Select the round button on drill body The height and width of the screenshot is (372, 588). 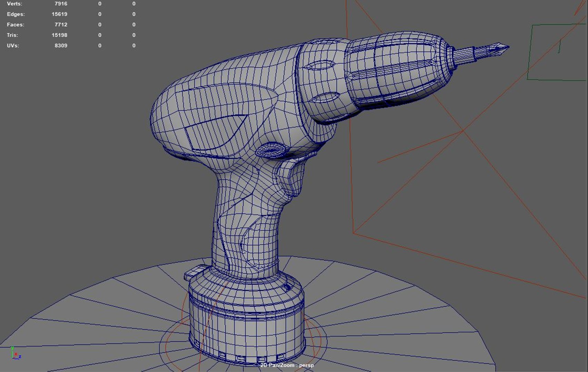[x=271, y=151]
